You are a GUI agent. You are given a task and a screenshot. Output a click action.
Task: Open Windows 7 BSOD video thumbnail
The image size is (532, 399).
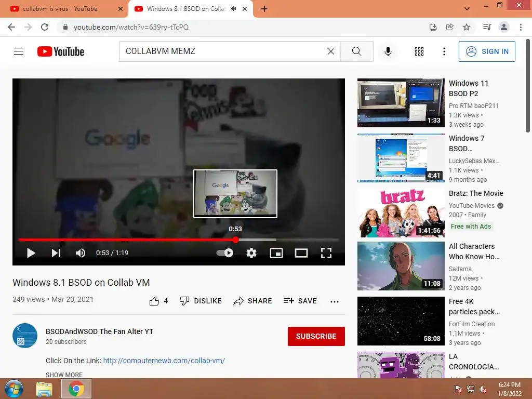[401, 158]
